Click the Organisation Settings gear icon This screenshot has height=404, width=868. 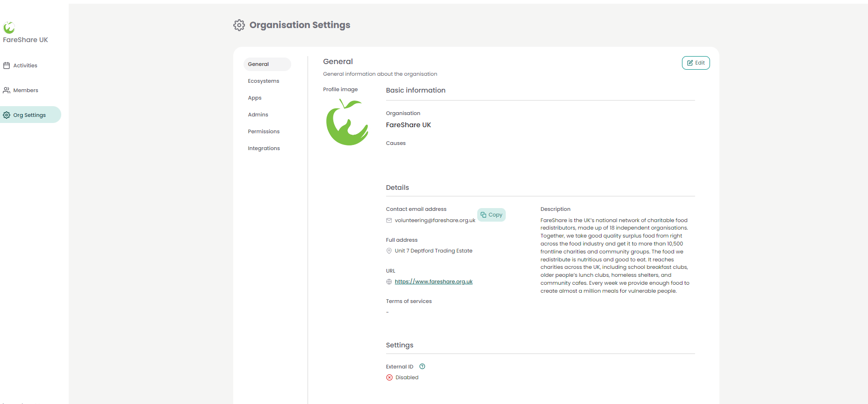point(239,25)
